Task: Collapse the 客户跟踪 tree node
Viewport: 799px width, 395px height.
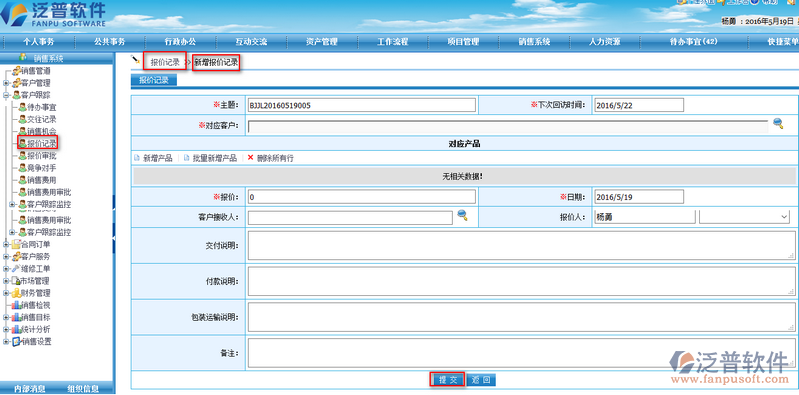Action: [6, 95]
